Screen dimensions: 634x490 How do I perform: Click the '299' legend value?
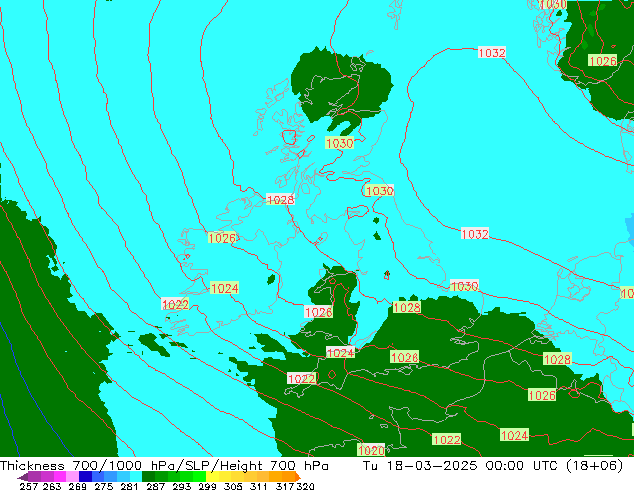pyautogui.click(x=207, y=486)
